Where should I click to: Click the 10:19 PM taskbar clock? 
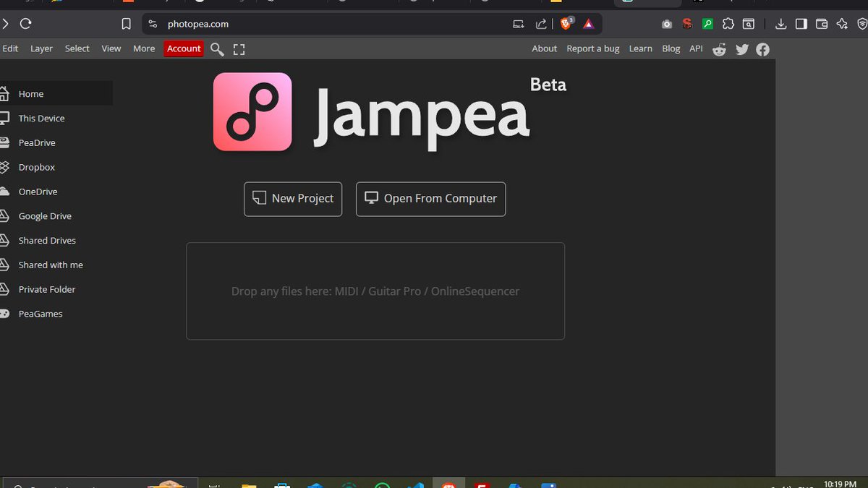[840, 483]
